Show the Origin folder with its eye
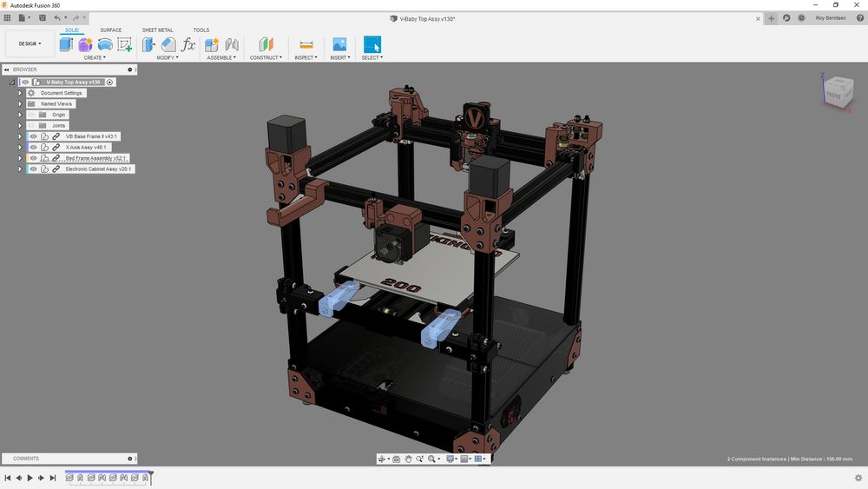868x489 pixels. [31, 115]
